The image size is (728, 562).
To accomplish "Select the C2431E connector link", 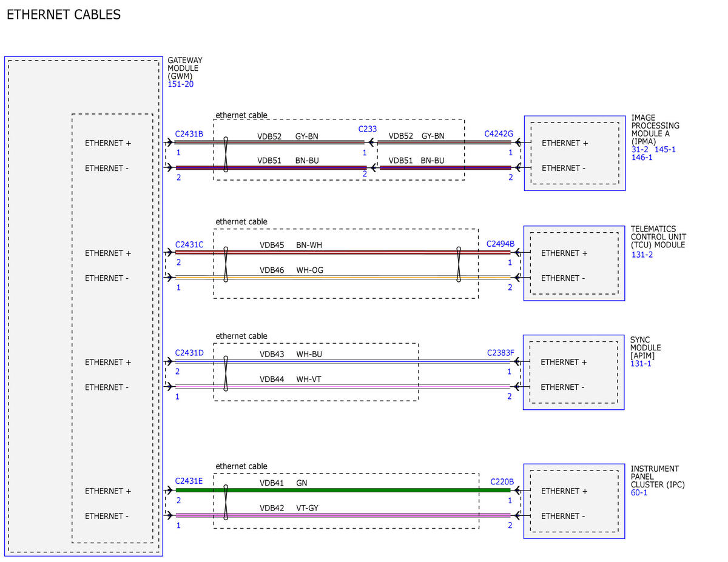I will click(x=189, y=481).
